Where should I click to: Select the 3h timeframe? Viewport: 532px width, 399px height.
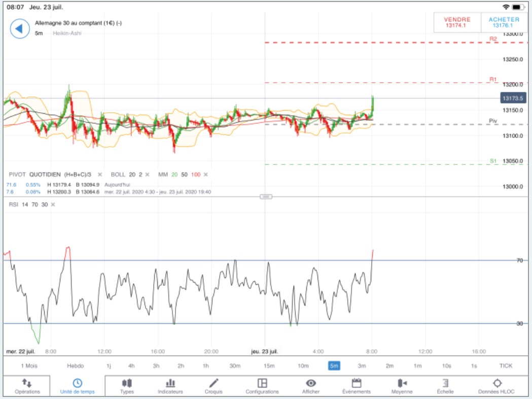coord(156,365)
